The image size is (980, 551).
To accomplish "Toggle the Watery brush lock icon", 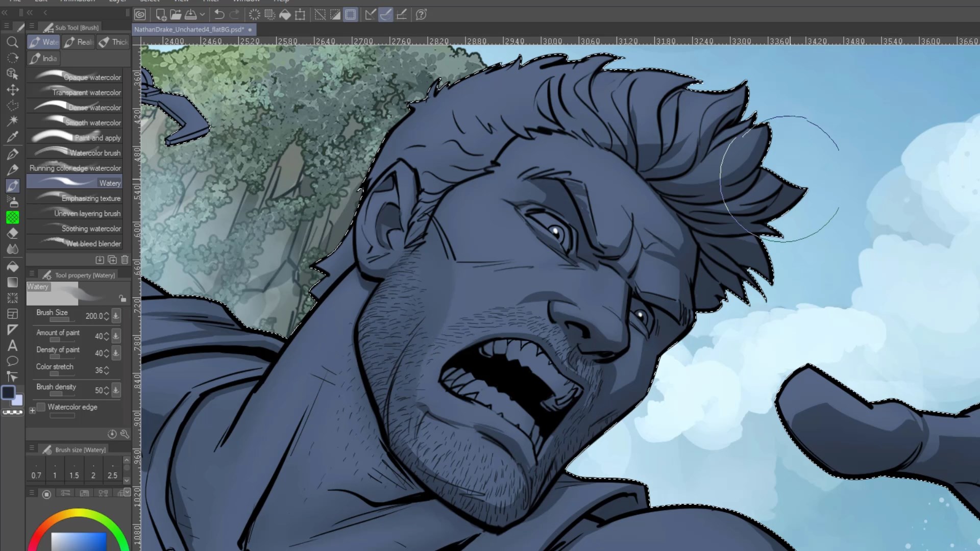I will click(122, 298).
